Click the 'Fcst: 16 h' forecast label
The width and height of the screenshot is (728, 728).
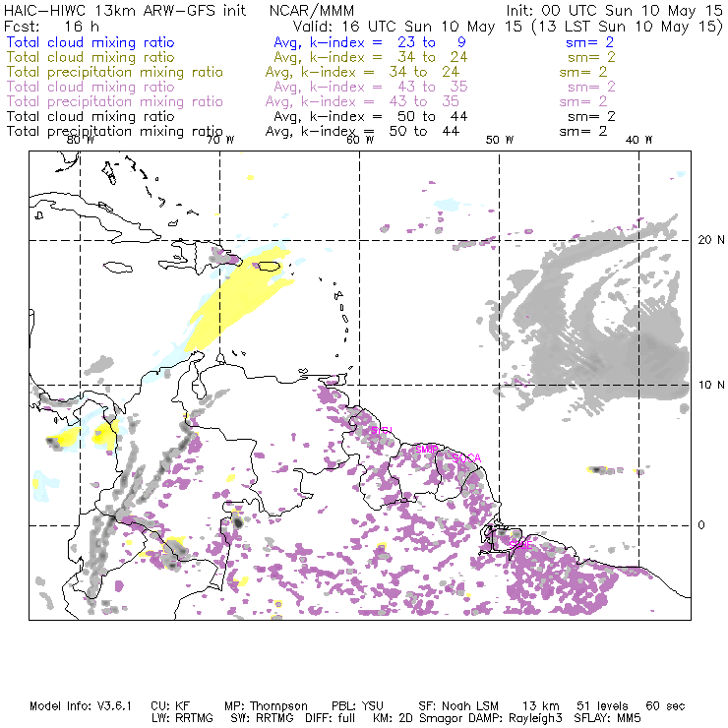coord(51,26)
